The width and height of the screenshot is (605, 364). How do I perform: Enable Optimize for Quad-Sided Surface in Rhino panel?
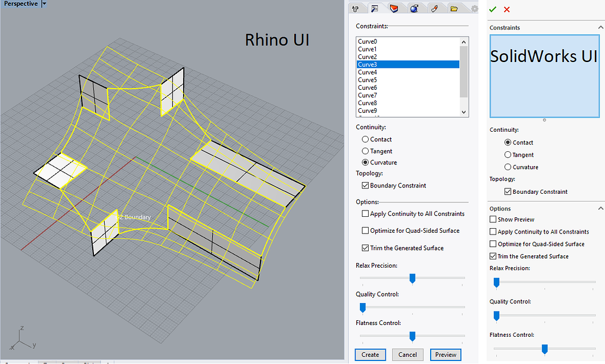point(365,230)
